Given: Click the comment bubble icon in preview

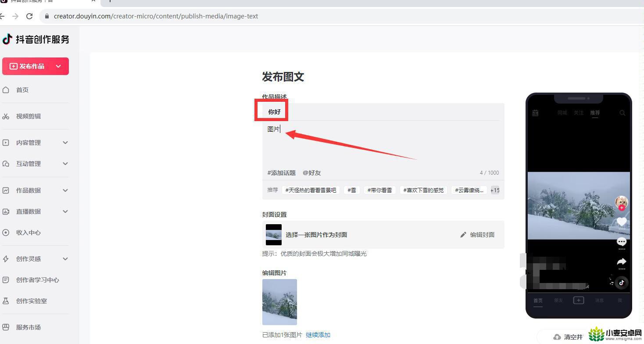Looking at the screenshot, I should coord(622,241).
